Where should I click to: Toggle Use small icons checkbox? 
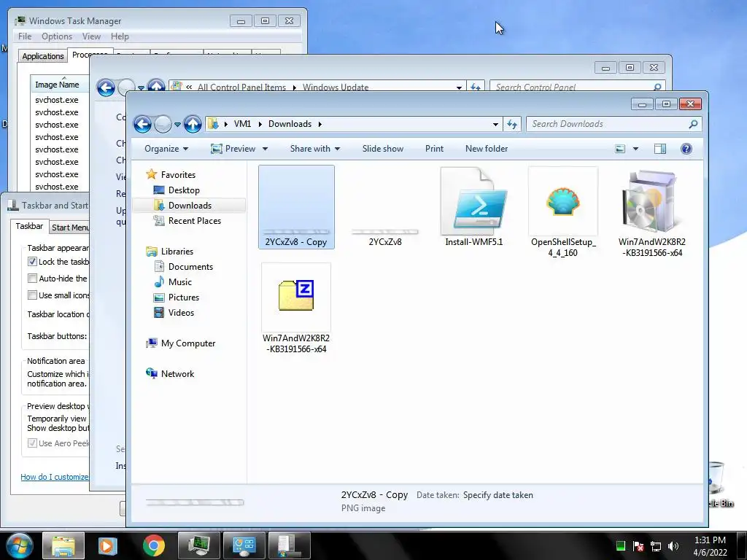click(32, 295)
